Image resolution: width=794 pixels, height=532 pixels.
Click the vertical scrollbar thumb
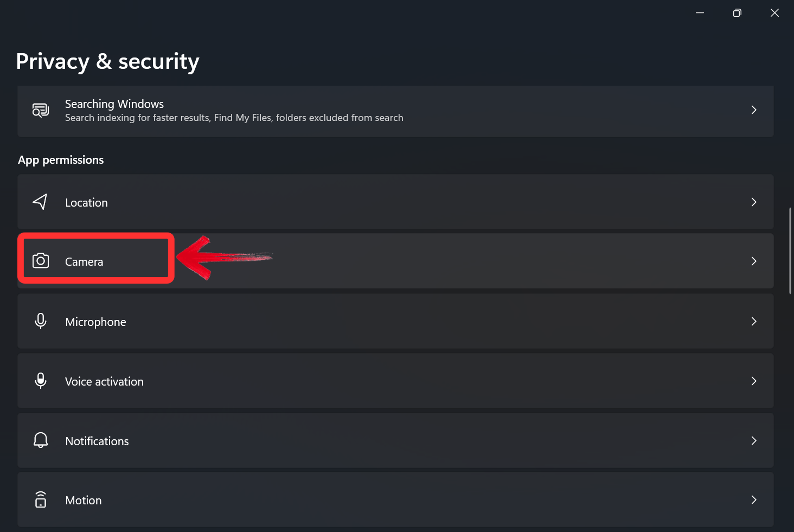tap(790, 251)
